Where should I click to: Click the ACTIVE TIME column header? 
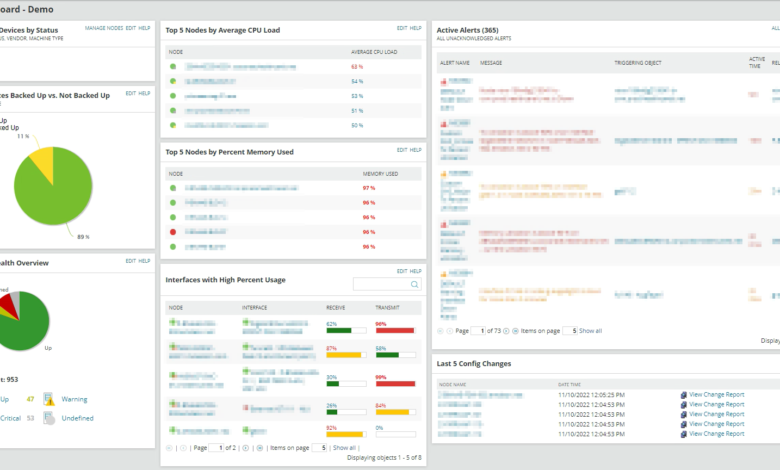click(757, 62)
